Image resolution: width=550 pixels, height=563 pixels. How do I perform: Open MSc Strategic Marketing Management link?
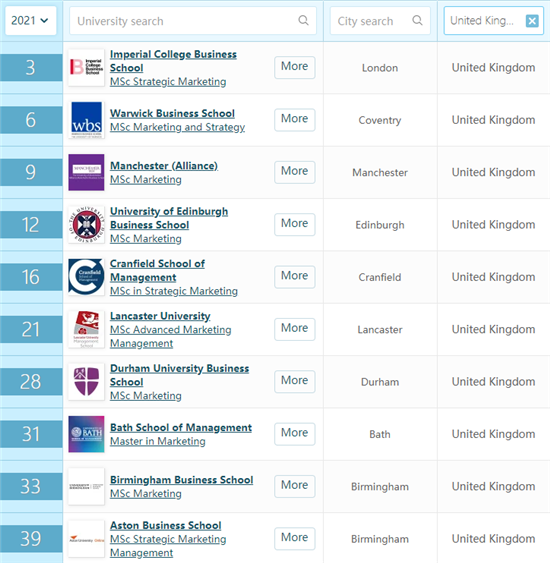168,546
